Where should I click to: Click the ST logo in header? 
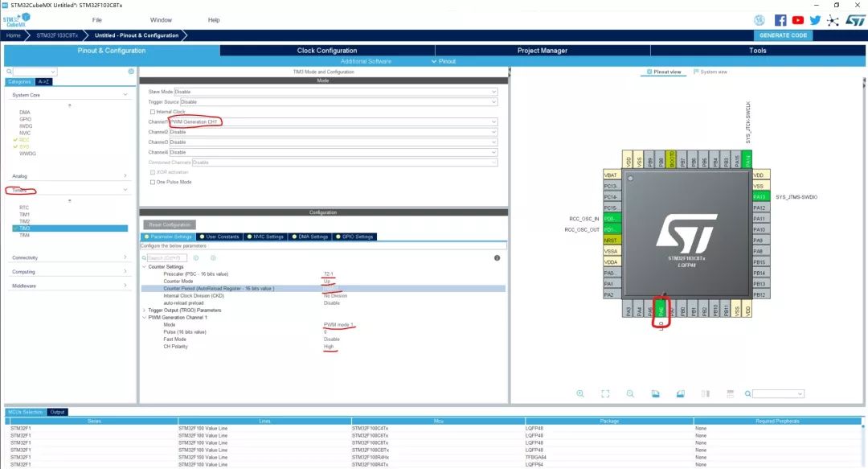point(854,20)
